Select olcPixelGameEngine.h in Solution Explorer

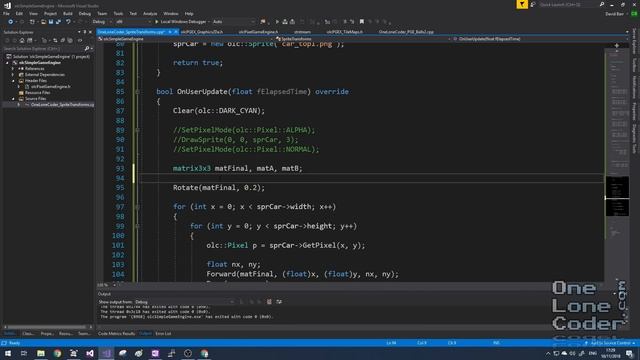(x=51, y=87)
